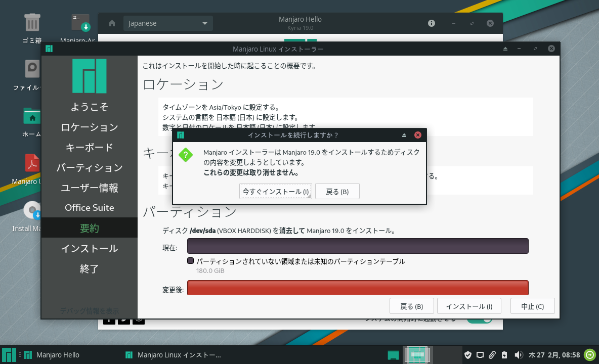The width and height of the screenshot is (599, 364).
Task: Select ユーザー情報 step in the sidebar
Action: (89, 188)
